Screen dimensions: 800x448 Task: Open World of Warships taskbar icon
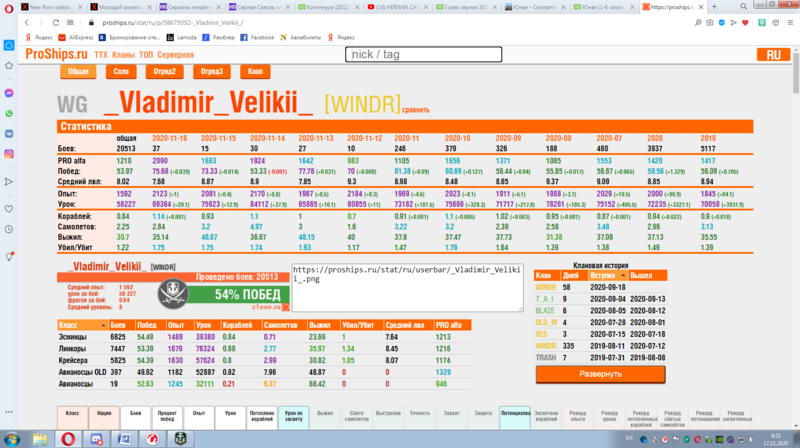tap(180, 439)
